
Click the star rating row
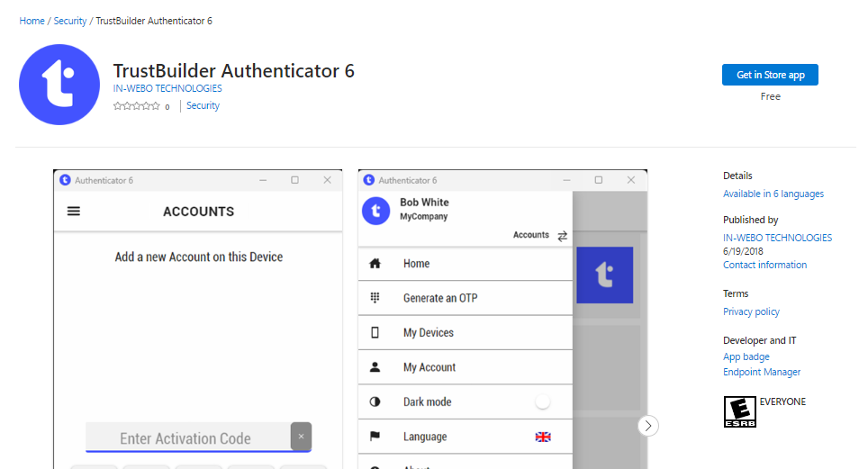(137, 106)
